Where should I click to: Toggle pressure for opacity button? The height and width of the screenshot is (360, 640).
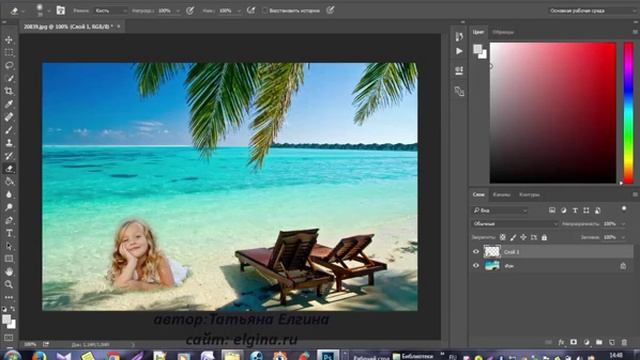point(190,11)
